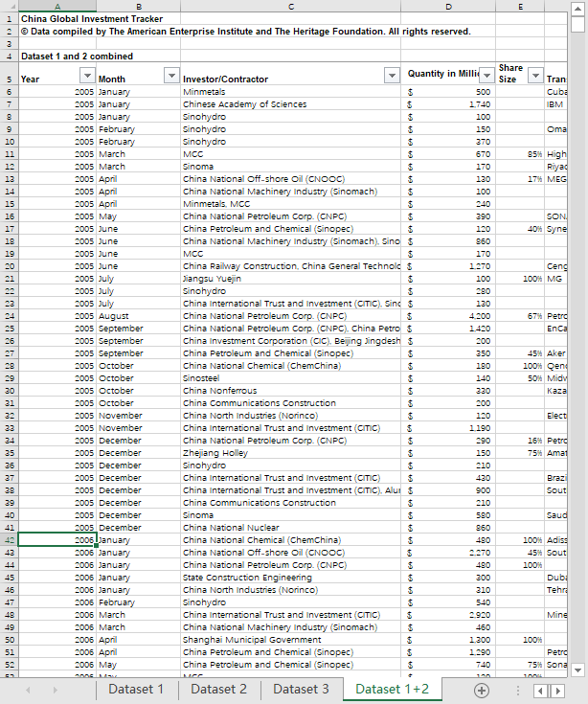The width and height of the screenshot is (588, 704).
Task: Add a new sheet with plus icon
Action: [x=482, y=690]
